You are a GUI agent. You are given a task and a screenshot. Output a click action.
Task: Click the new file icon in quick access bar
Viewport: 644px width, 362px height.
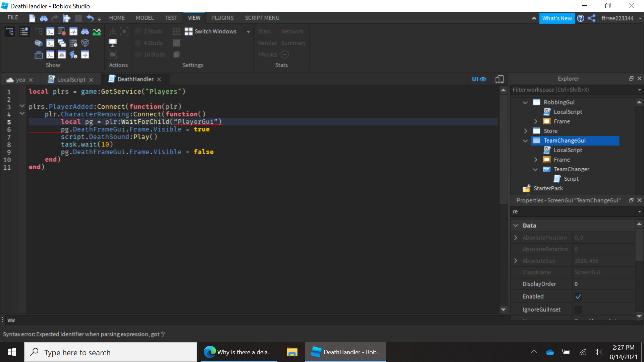pyautogui.click(x=32, y=18)
